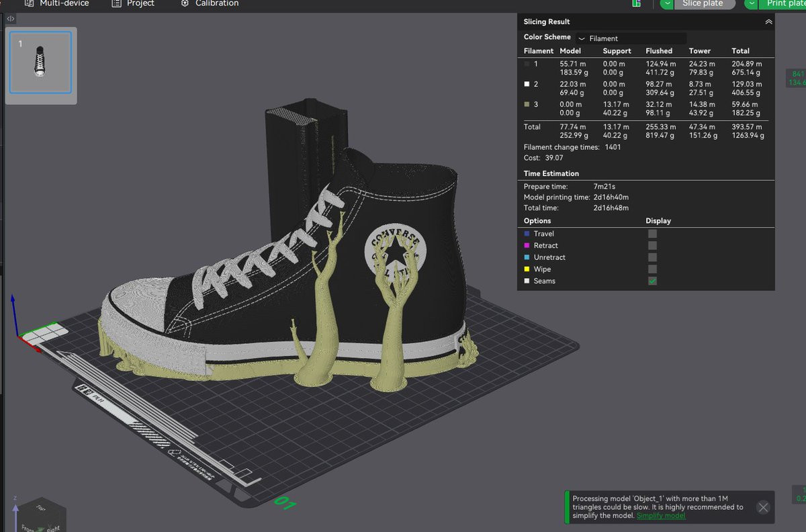This screenshot has width=806, height=532.
Task: Collapse the plate sidebar with arrows icon
Action: (x=11, y=19)
